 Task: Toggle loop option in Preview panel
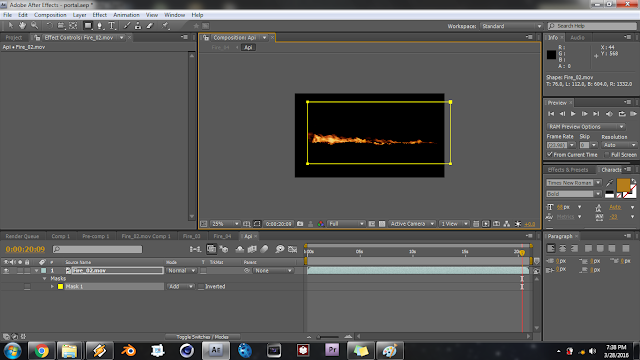(x=622, y=114)
